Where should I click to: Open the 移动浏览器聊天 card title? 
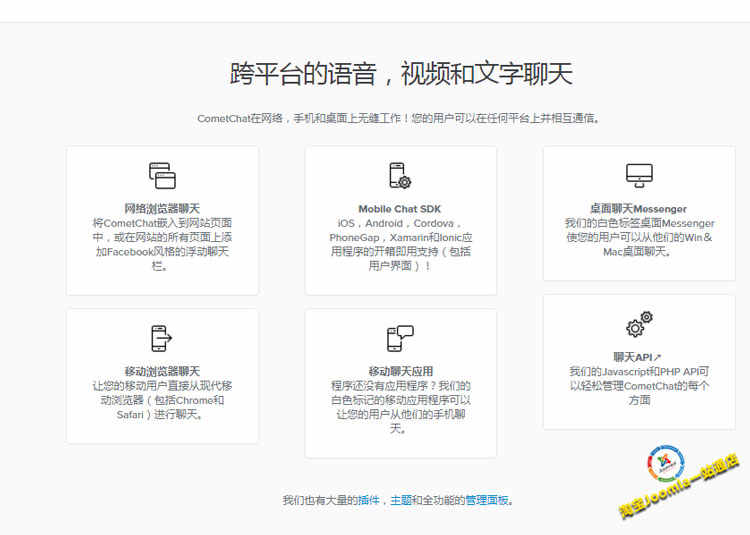click(x=162, y=371)
